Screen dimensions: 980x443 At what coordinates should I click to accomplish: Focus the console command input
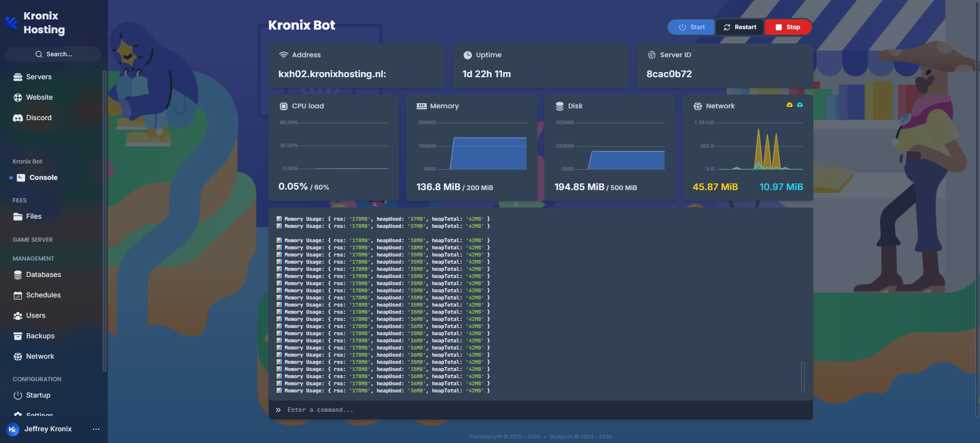pyautogui.click(x=541, y=410)
